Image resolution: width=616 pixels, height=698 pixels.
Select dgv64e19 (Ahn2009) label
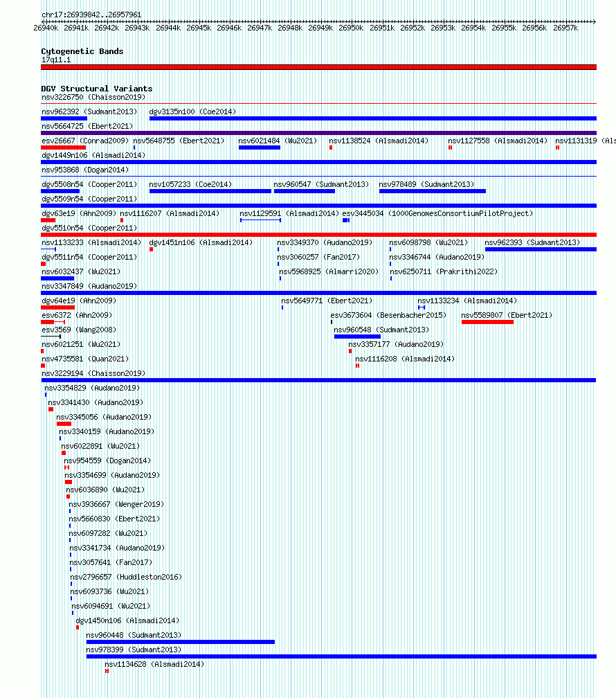(79, 301)
